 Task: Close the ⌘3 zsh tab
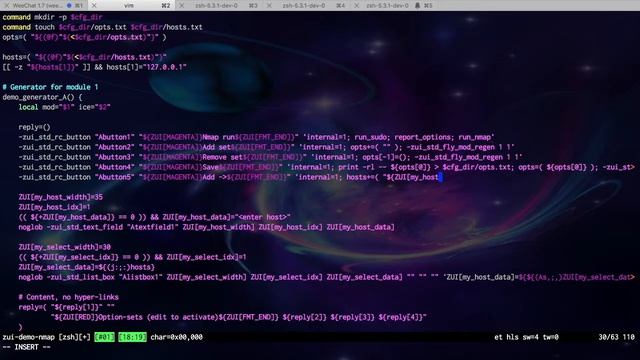click(182, 5)
